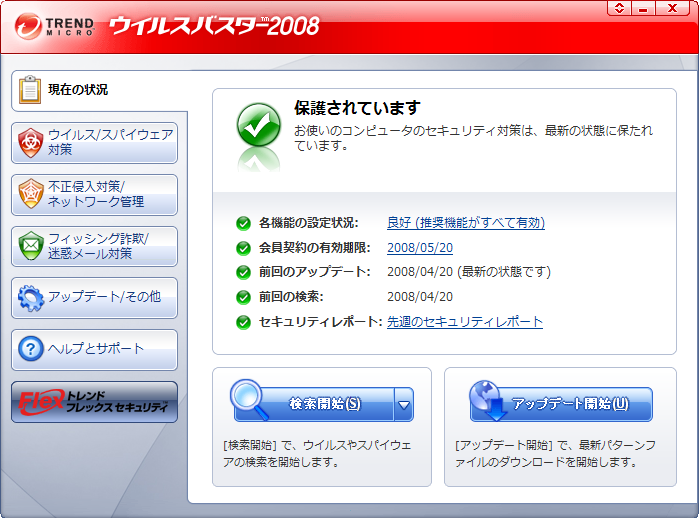
Task: Click the orange spiderweb shield icon
Action: click(31, 194)
